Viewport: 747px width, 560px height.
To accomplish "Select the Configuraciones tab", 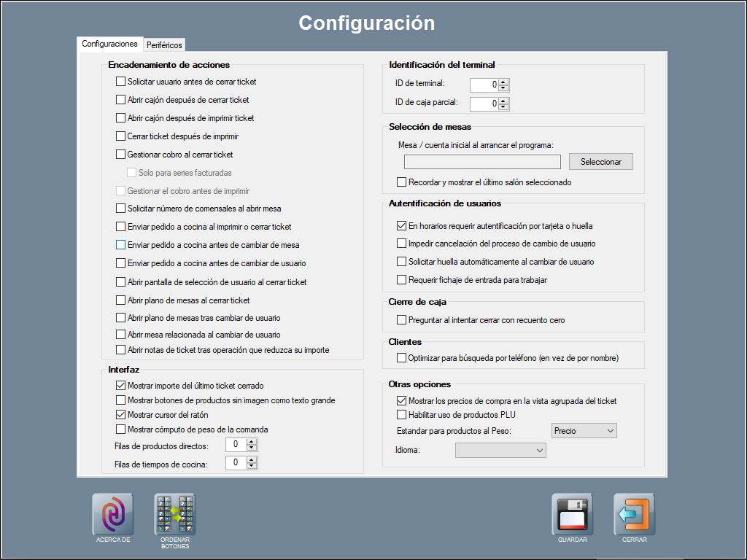I will [109, 44].
